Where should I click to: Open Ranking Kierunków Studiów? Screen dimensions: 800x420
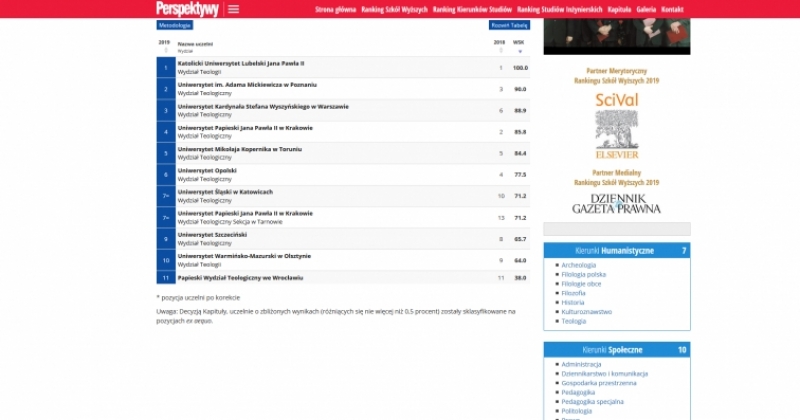pos(472,9)
